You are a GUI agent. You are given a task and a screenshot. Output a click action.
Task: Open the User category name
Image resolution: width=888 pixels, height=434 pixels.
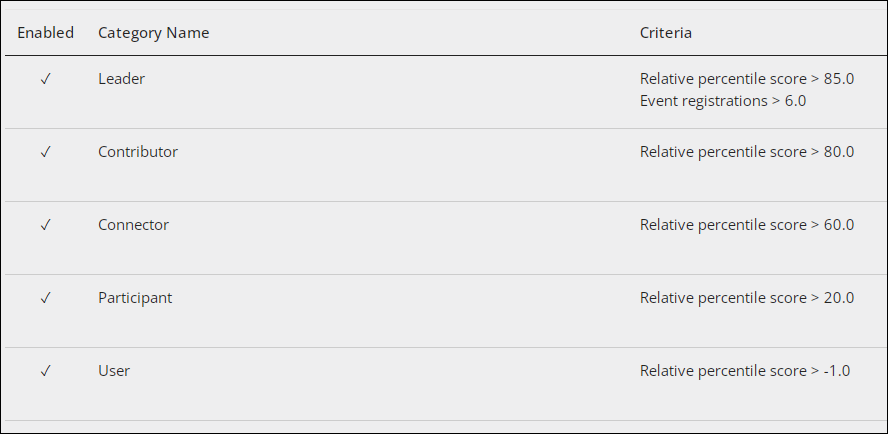(114, 371)
